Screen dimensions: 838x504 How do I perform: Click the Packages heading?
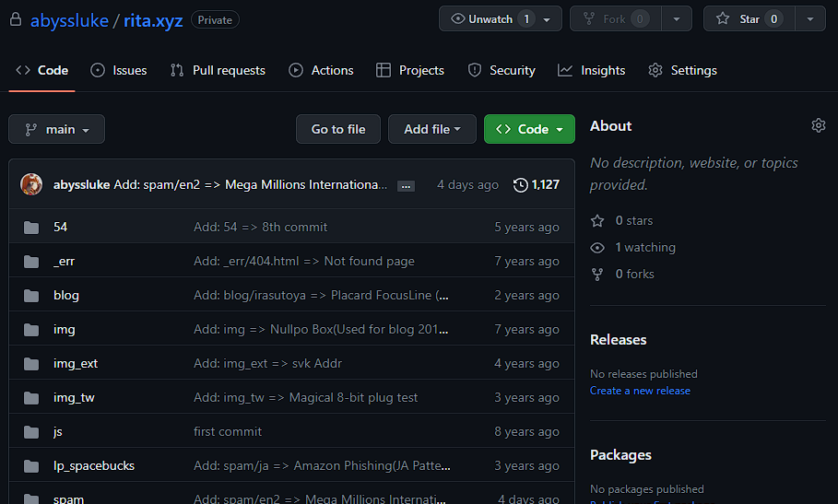click(x=620, y=455)
